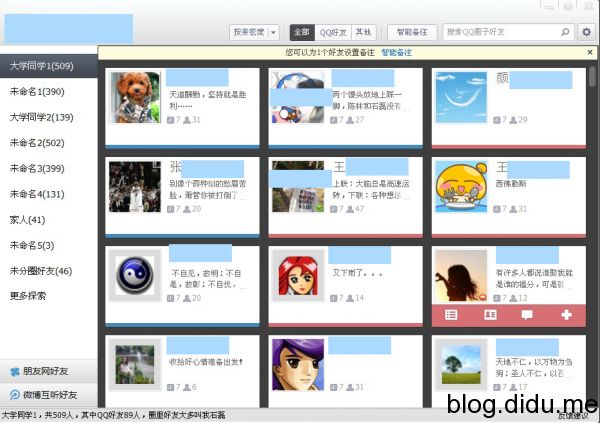
Task: Click the 反馈建议 link in status bar
Action: pos(573,415)
